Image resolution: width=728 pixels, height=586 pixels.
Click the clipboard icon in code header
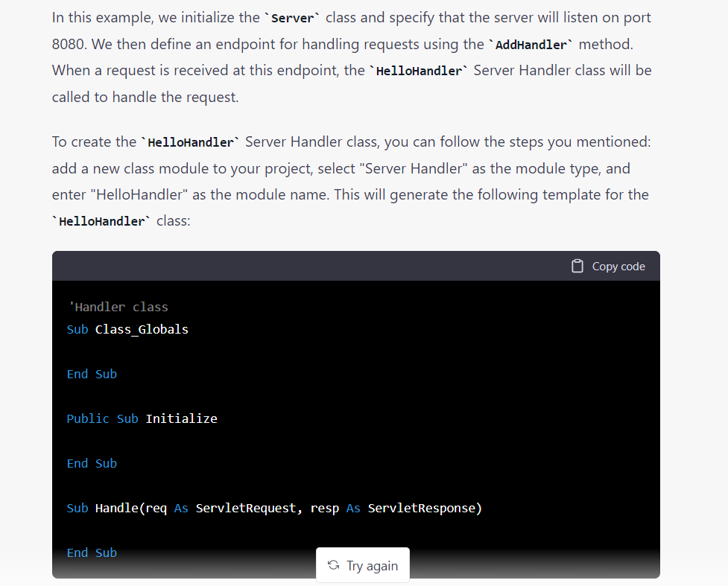tap(577, 266)
